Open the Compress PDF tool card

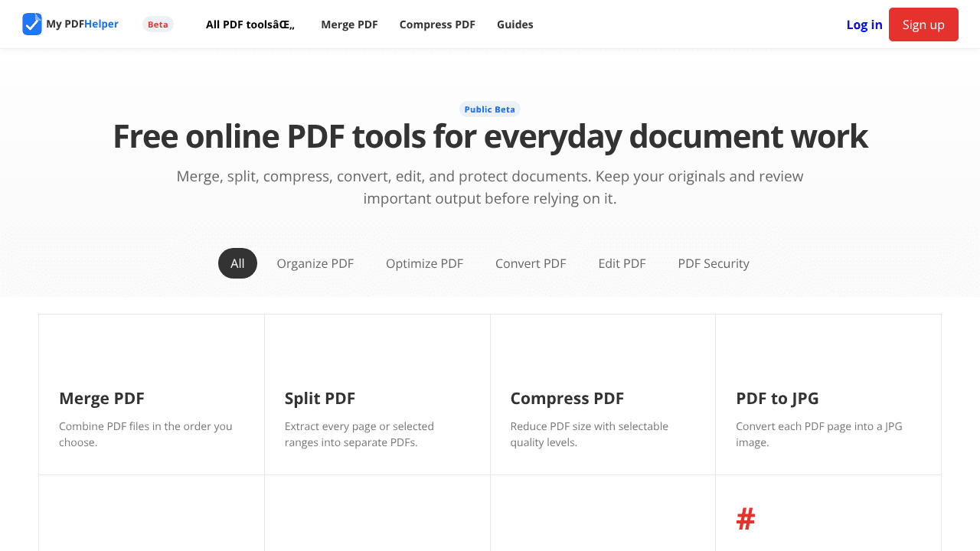(x=603, y=395)
